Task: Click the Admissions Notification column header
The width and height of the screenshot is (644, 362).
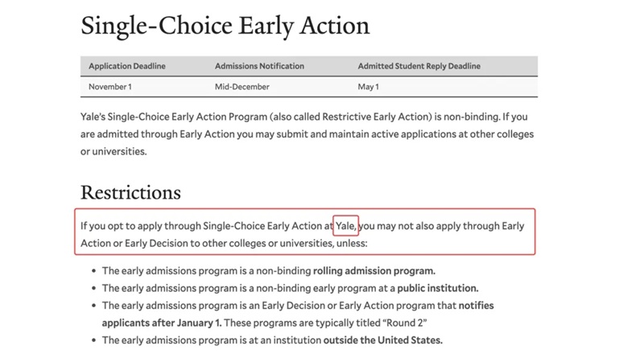Action: [259, 66]
